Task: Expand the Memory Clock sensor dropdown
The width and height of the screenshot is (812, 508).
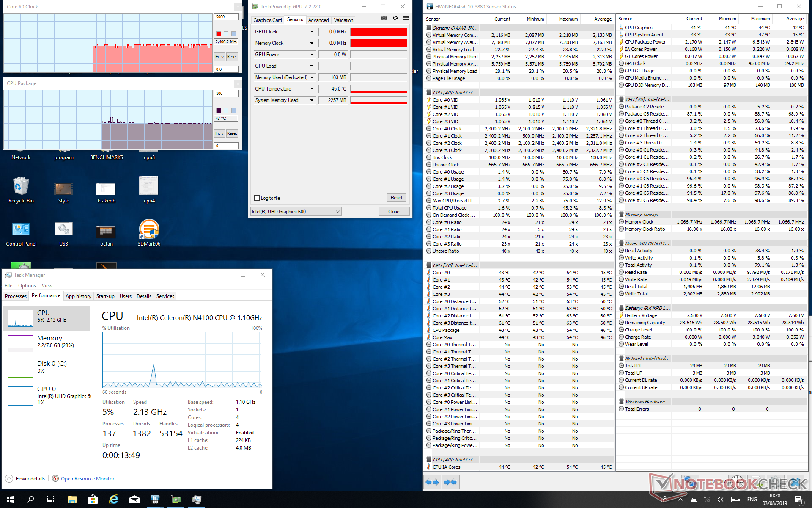Action: (x=312, y=43)
